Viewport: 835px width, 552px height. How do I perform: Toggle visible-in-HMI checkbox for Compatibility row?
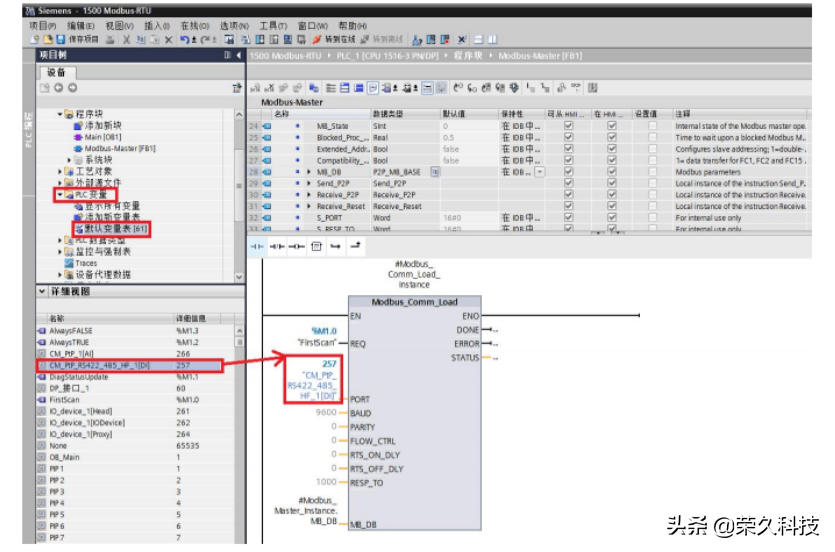pyautogui.click(x=612, y=160)
